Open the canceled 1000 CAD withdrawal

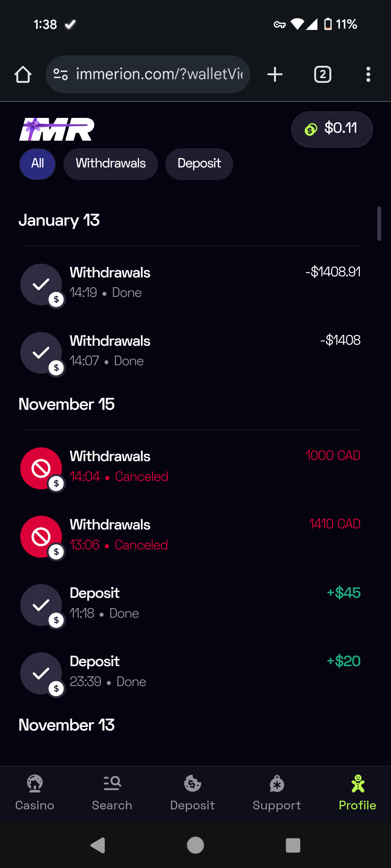pyautogui.click(x=190, y=468)
